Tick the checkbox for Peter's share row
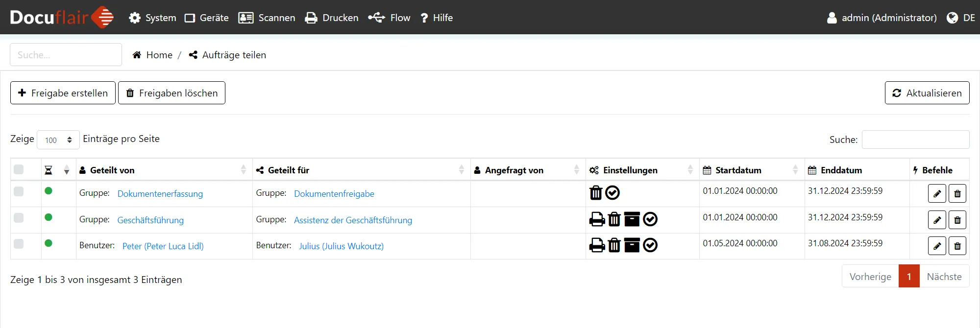The width and height of the screenshot is (980, 328). [x=19, y=244]
